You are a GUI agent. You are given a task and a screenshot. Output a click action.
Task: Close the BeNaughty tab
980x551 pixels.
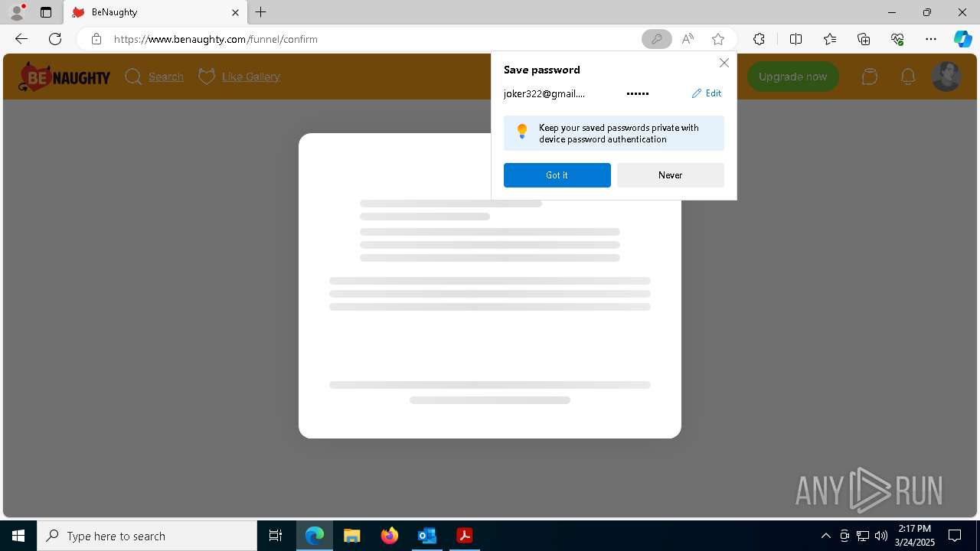[235, 12]
